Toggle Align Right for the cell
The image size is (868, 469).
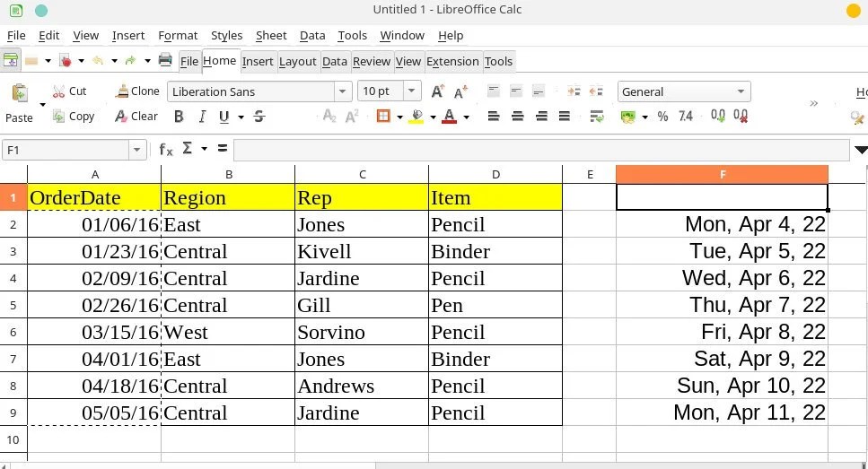pyautogui.click(x=541, y=117)
